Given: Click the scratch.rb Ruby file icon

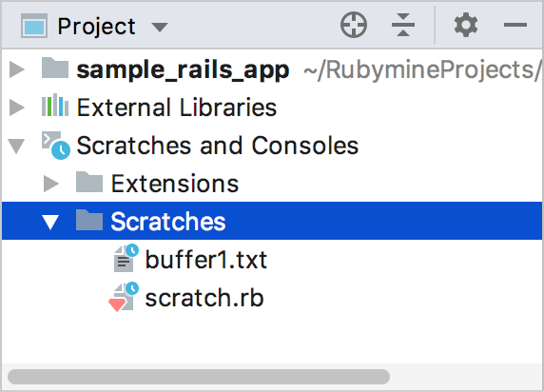Looking at the screenshot, I should tap(124, 297).
